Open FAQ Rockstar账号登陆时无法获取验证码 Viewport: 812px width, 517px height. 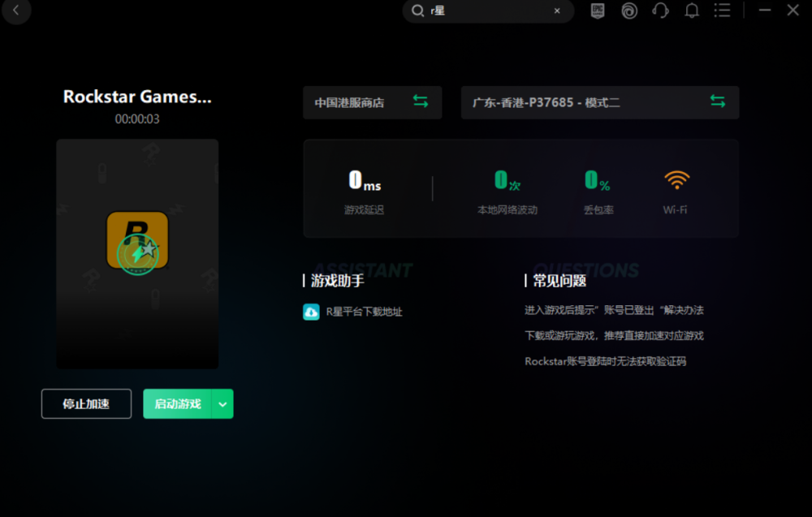click(x=606, y=361)
